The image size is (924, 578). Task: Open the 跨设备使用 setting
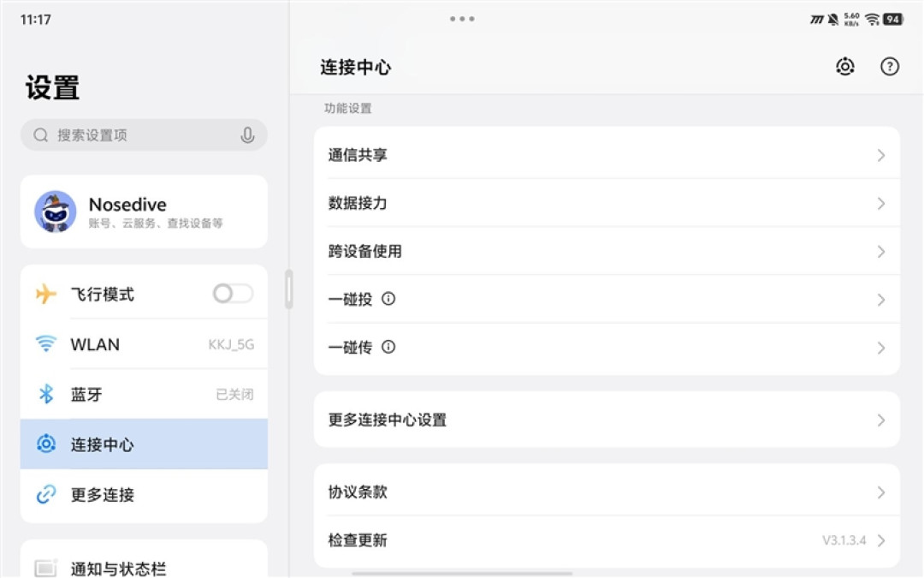click(x=607, y=251)
